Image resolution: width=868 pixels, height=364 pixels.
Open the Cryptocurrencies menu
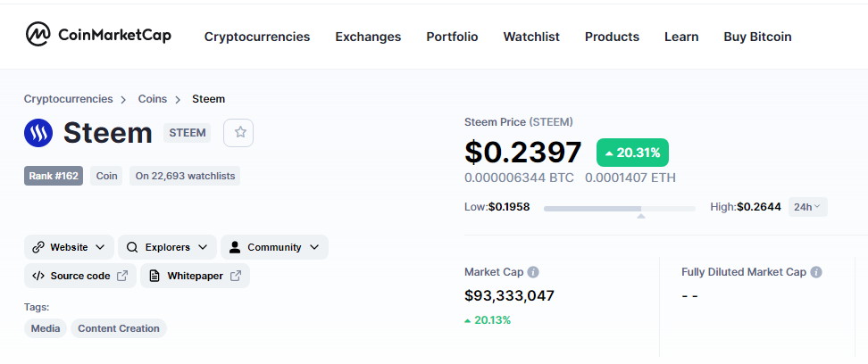(x=257, y=37)
